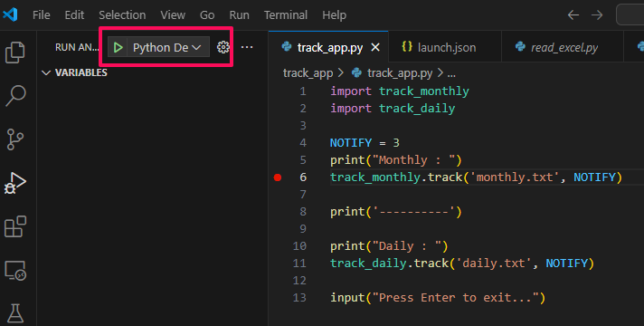Go forward with the right arrow
The height and width of the screenshot is (326, 644).
point(597,15)
